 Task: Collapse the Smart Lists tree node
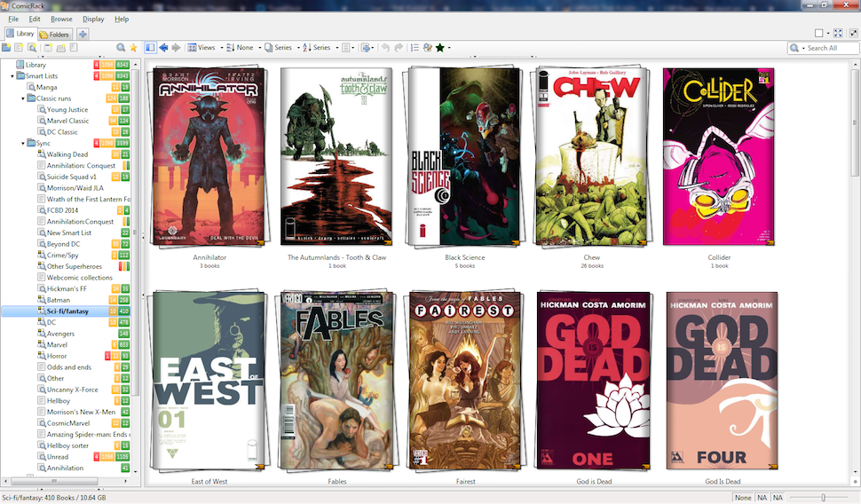[12, 75]
